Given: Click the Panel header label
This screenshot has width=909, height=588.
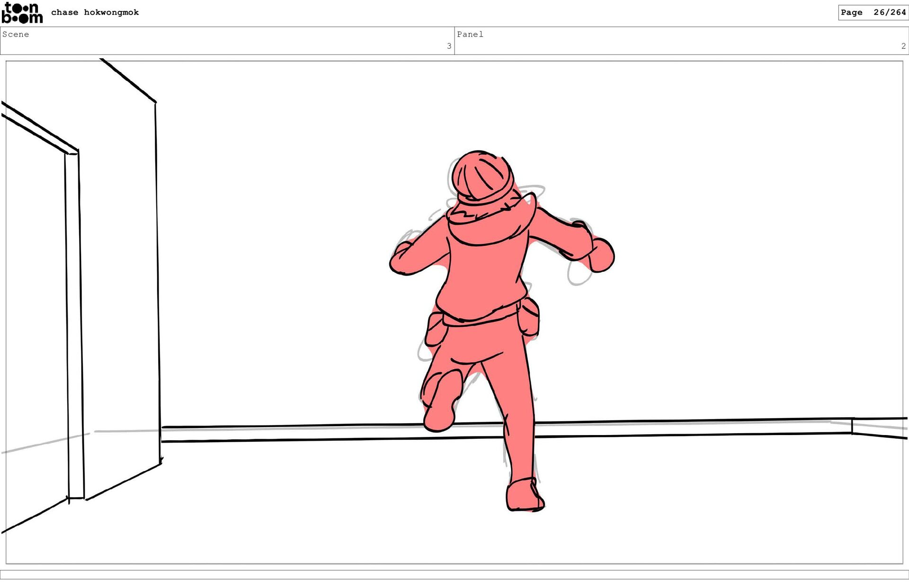Looking at the screenshot, I should click(x=470, y=34).
